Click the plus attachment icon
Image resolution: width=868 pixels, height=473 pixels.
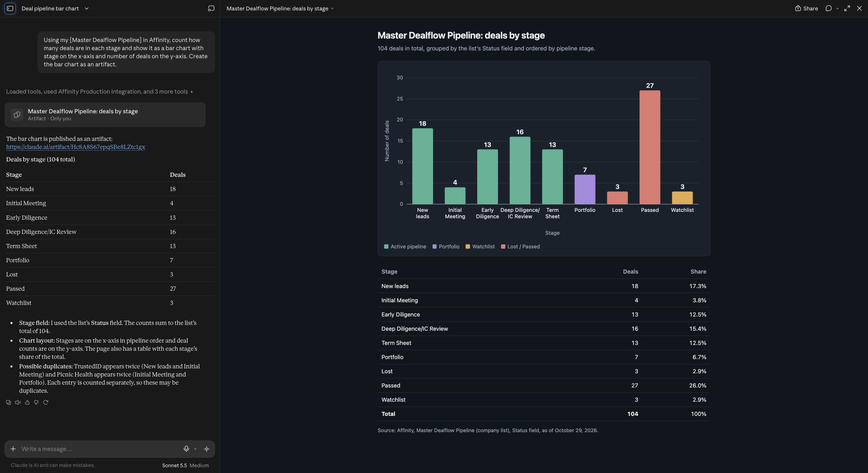pos(13,449)
